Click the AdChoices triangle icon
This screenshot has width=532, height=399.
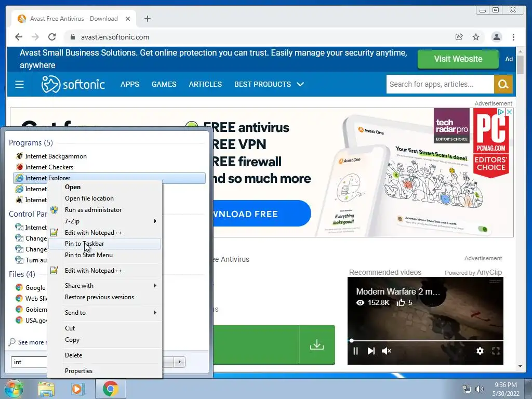point(501,112)
